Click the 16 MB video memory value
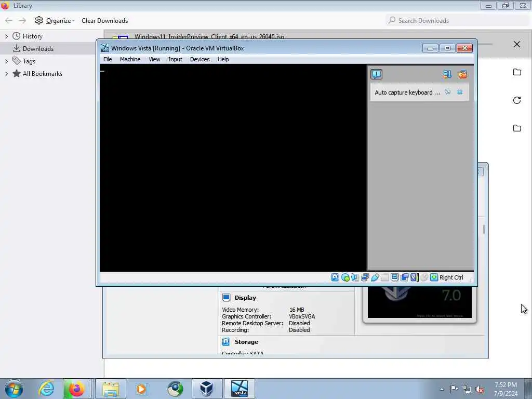The image size is (532, 399). tap(297, 310)
